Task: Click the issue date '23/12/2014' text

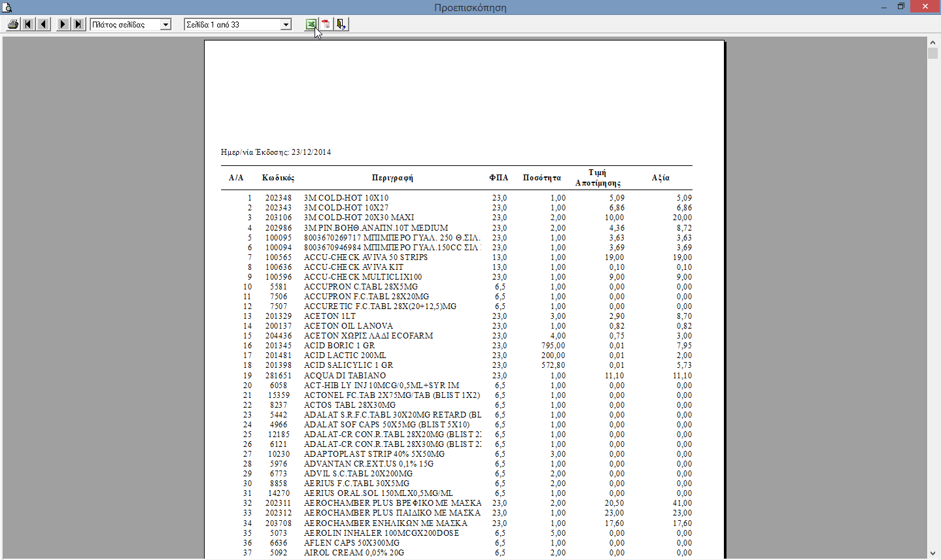Action: 311,152
